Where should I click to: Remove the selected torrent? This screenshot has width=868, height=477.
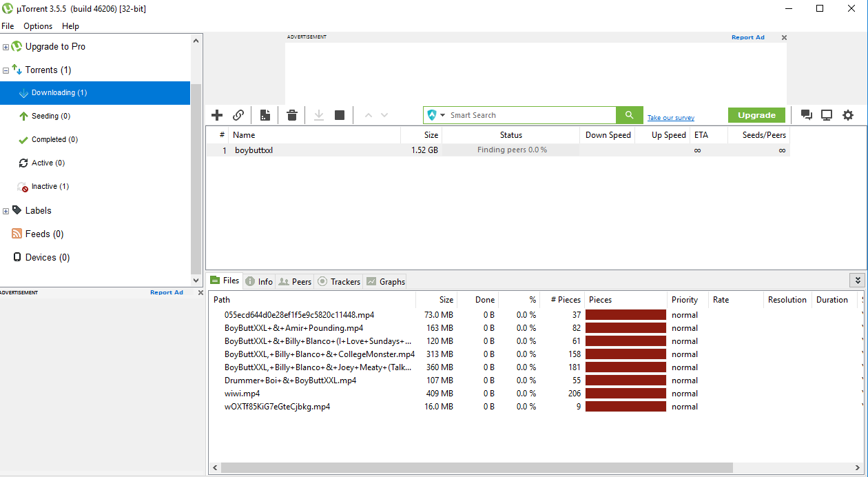pos(291,115)
